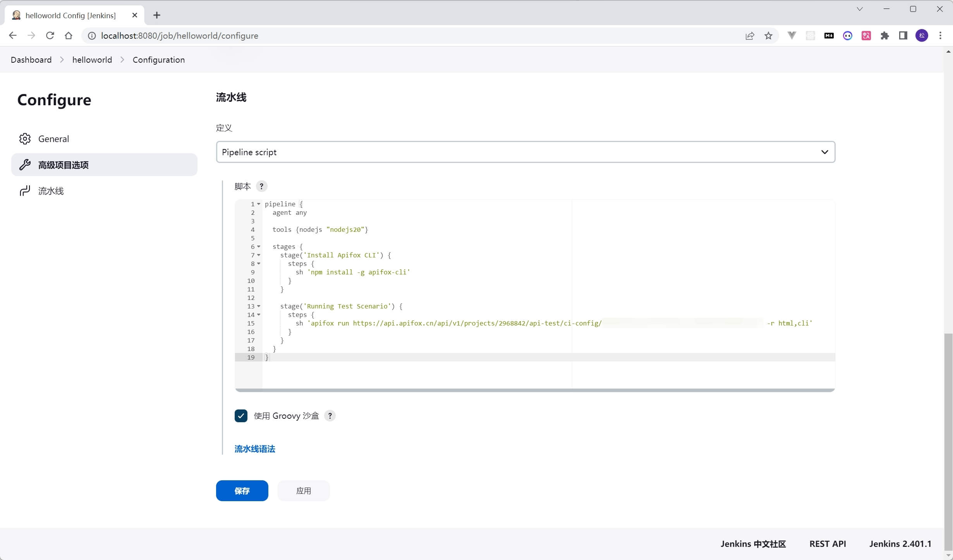953x560 pixels.
Task: Click the 保存 save button
Action: (x=242, y=490)
